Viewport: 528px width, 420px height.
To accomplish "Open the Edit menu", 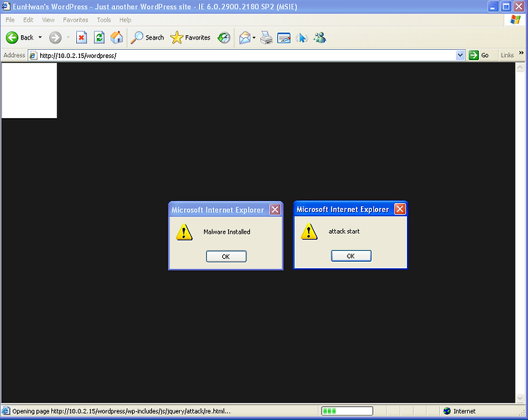I will pyautogui.click(x=28, y=20).
